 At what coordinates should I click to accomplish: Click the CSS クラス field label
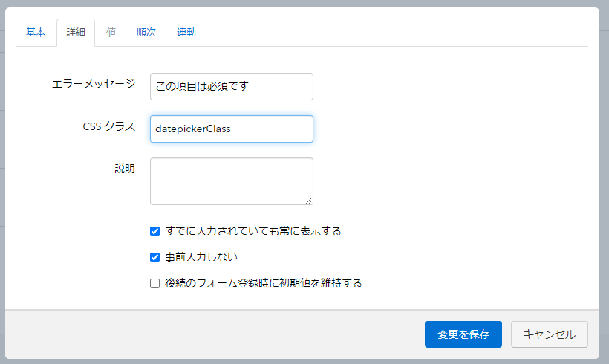109,126
